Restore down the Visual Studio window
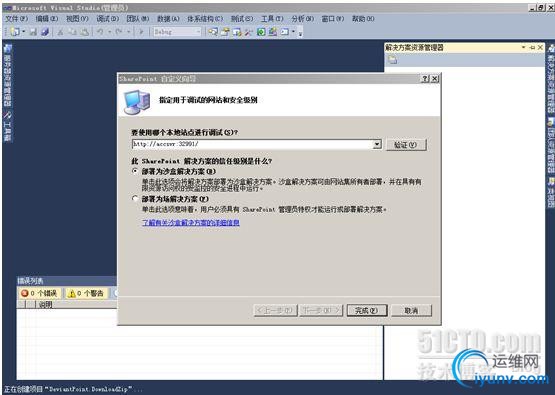The width and height of the screenshot is (555, 395). pyautogui.click(x=541, y=7)
